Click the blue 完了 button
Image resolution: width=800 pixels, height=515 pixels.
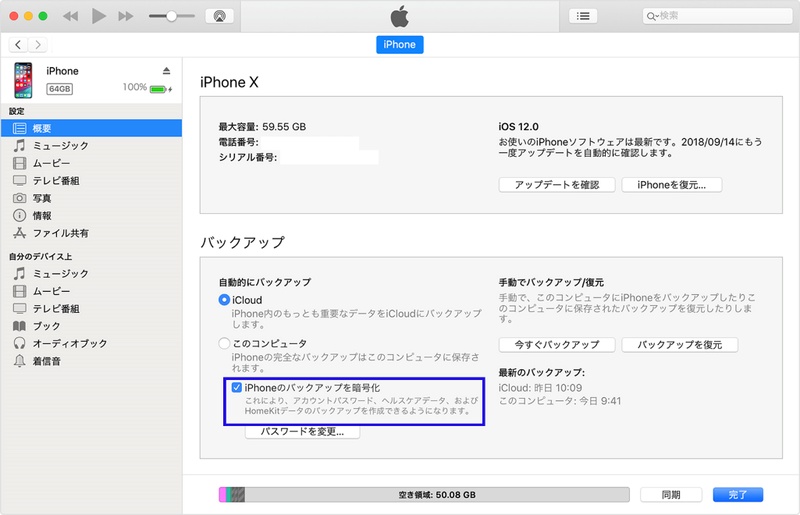pos(738,495)
